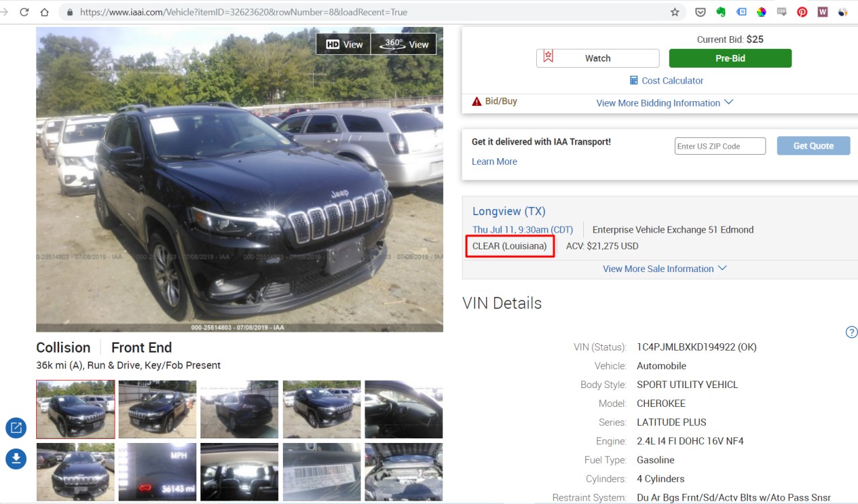The width and height of the screenshot is (858, 504).
Task: Click the Du Ar Bgs restraint system value
Action: pos(733,497)
